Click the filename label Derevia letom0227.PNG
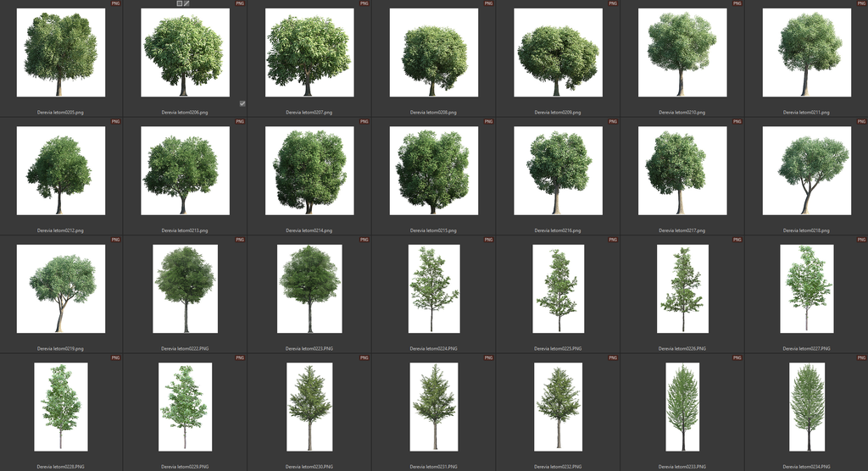868x471 pixels. point(806,348)
